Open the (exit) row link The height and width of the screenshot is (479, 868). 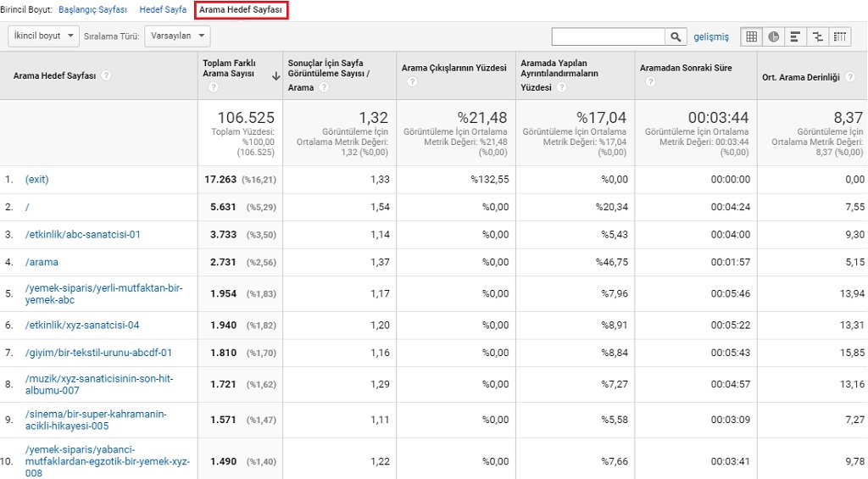point(37,180)
